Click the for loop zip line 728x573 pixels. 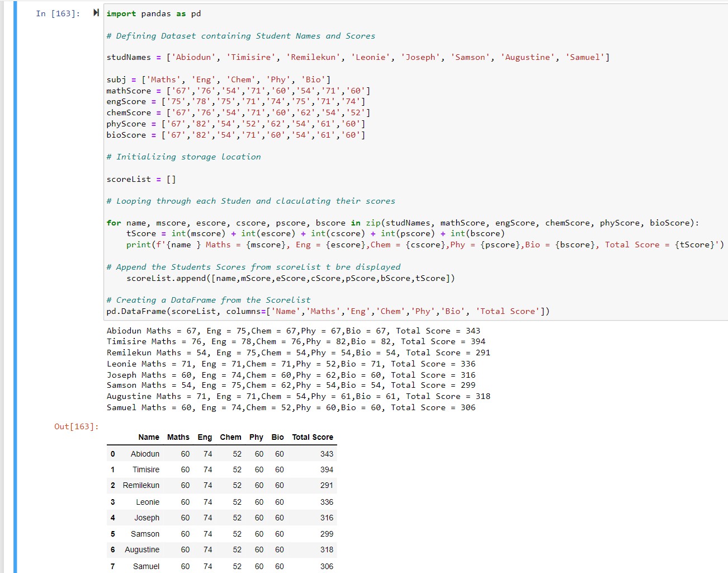(403, 223)
